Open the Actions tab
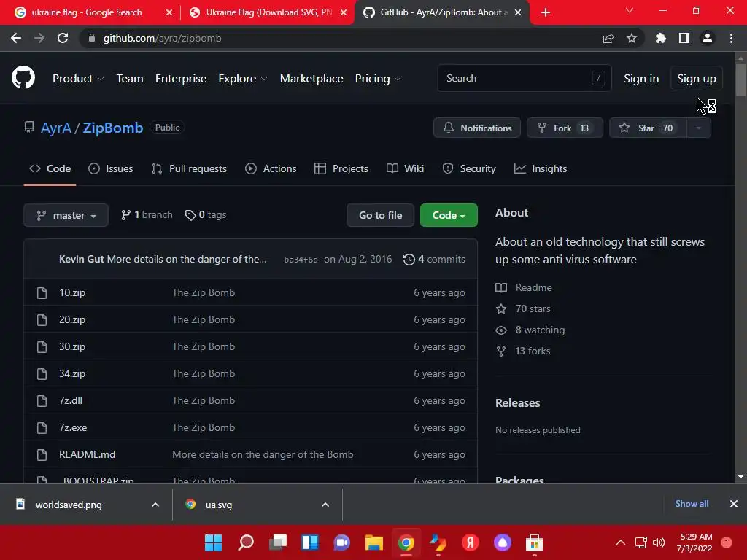This screenshot has height=560, width=747. (x=271, y=168)
